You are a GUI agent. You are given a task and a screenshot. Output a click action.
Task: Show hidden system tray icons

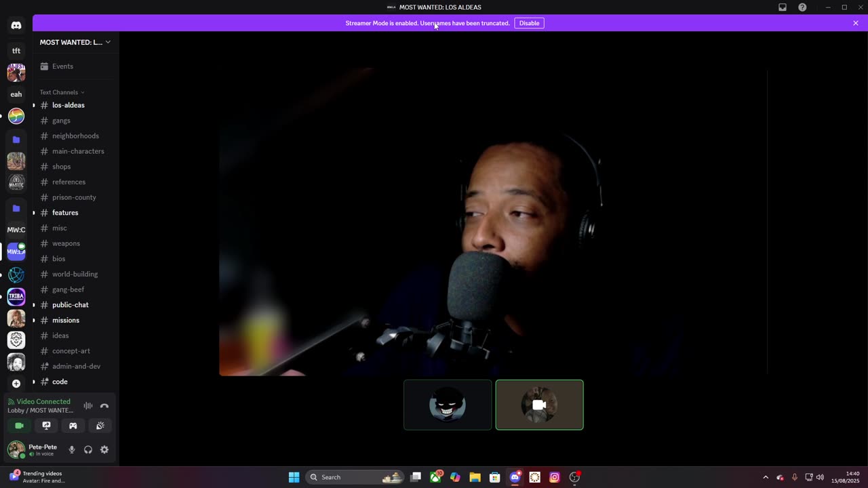766,477
